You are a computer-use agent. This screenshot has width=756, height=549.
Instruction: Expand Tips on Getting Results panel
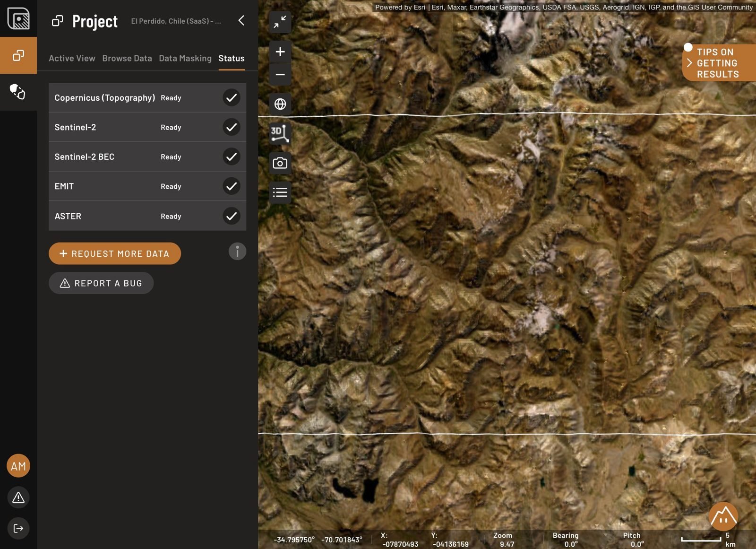[x=719, y=63]
